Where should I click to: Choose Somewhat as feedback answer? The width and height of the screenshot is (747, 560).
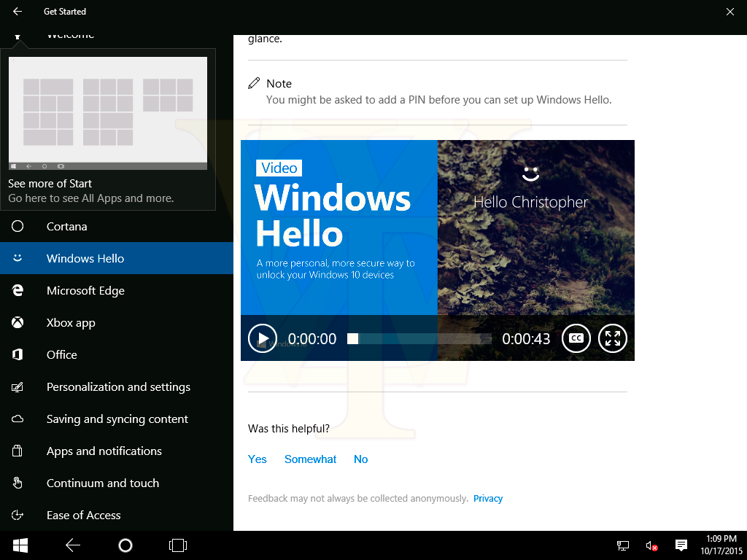311,459
